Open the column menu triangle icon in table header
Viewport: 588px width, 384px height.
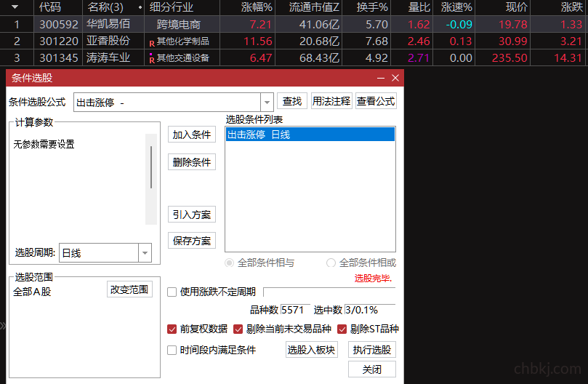coord(15,7)
